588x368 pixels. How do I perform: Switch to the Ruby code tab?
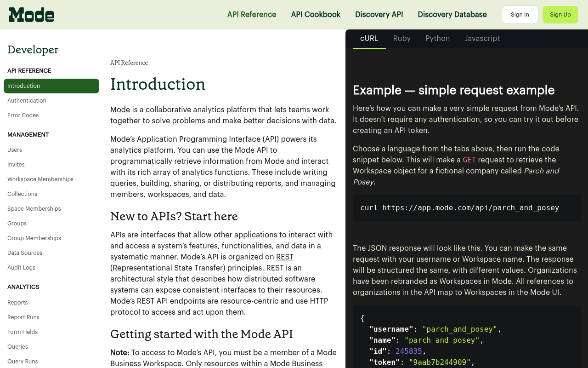[x=402, y=39]
